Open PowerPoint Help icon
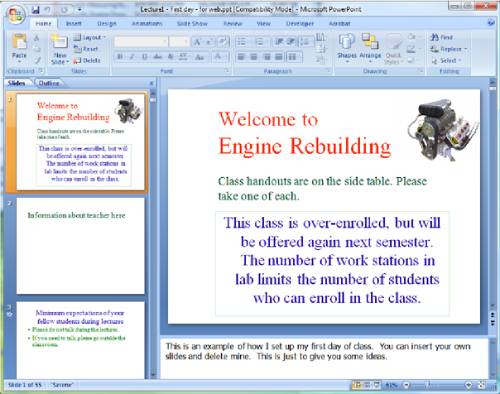The image size is (500, 394). [x=491, y=23]
